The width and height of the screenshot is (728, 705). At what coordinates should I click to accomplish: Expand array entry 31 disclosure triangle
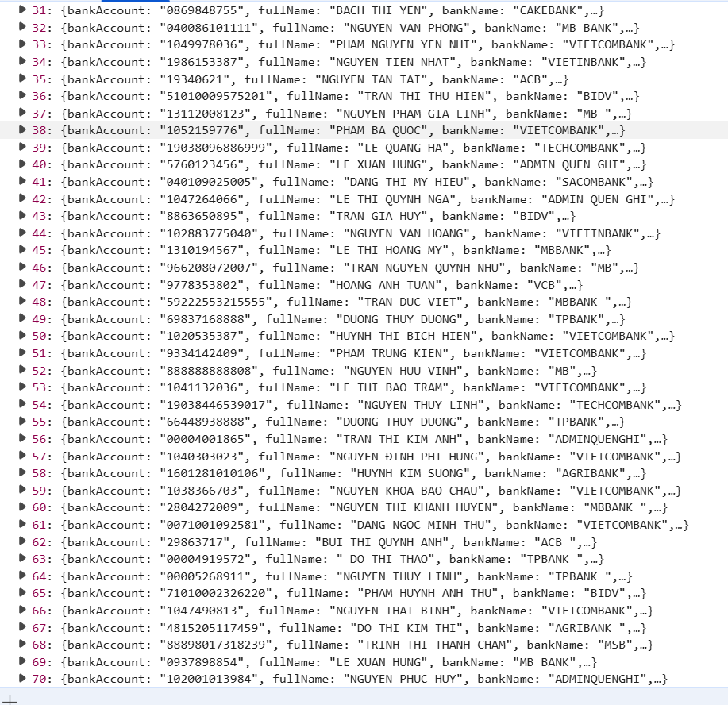[21, 10]
